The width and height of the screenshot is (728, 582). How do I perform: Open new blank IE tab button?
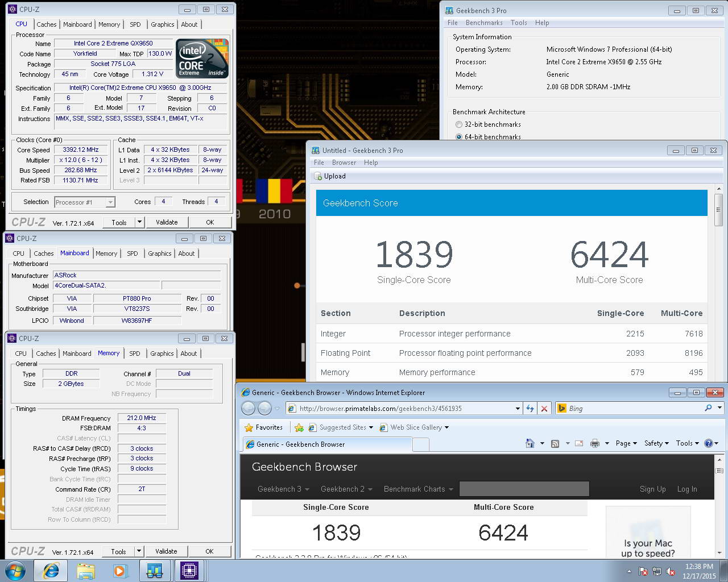click(420, 444)
